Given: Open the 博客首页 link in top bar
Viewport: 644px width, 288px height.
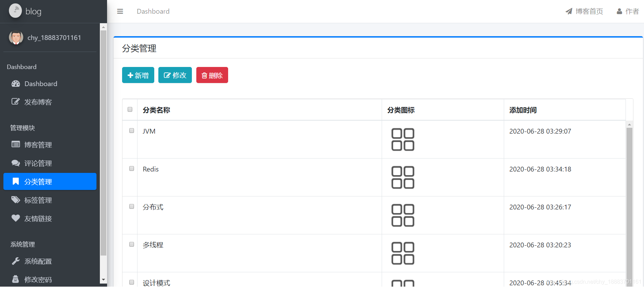Looking at the screenshot, I should pos(584,11).
